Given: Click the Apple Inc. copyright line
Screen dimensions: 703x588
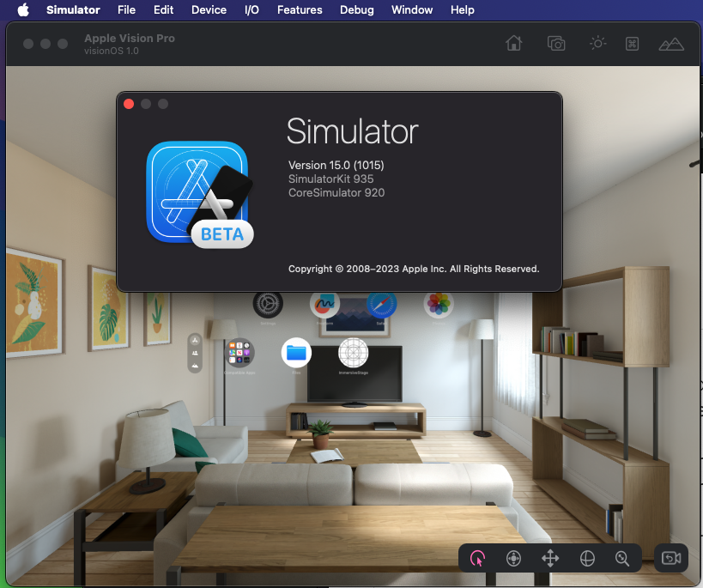Looking at the screenshot, I should [414, 269].
